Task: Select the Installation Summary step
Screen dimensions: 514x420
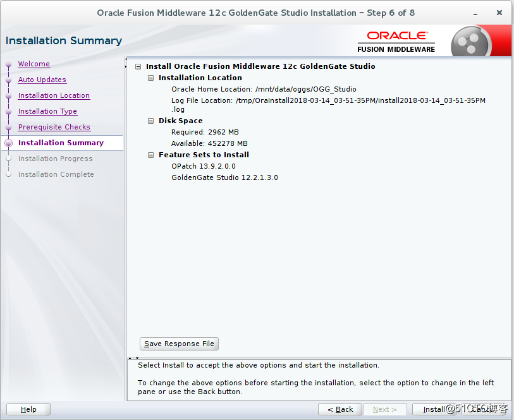Action: (x=61, y=143)
